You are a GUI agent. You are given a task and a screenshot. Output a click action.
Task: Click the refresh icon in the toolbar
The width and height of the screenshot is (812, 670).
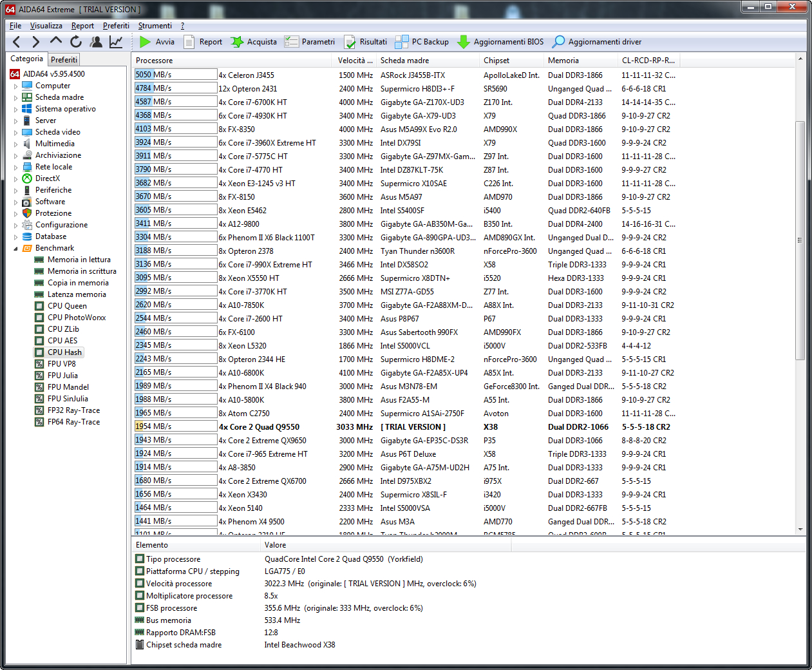click(76, 42)
